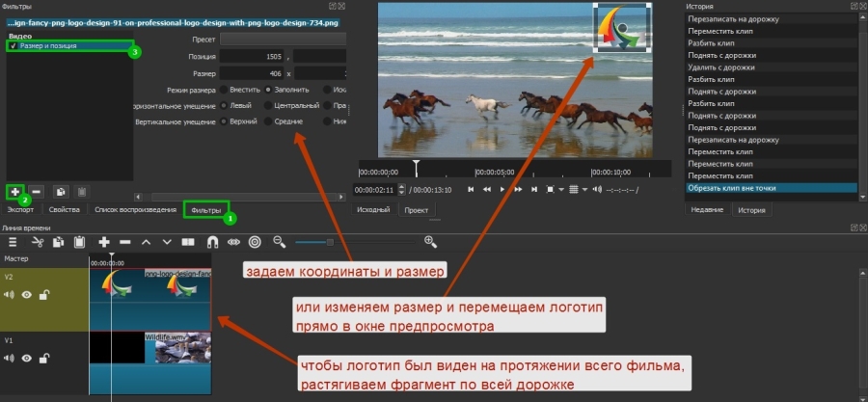Click the add filter plus button
The image size is (868, 402).
pyautogui.click(x=14, y=192)
